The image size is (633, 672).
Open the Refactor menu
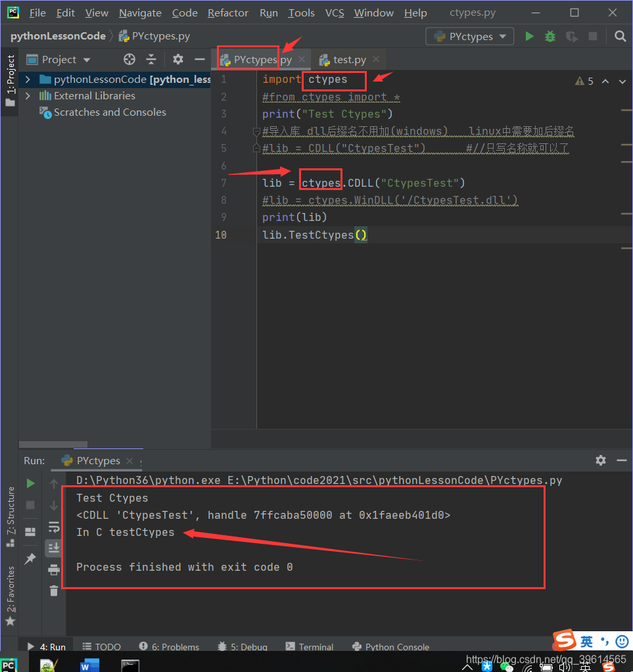[227, 12]
